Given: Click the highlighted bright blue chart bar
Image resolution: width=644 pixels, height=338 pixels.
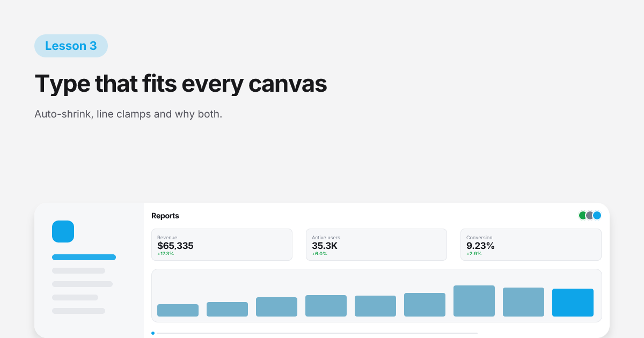Looking at the screenshot, I should (x=573, y=303).
